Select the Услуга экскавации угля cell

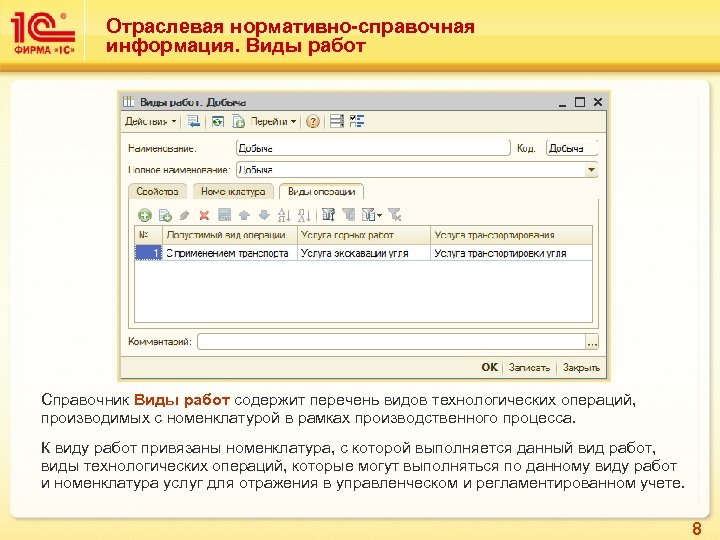pyautogui.click(x=364, y=253)
